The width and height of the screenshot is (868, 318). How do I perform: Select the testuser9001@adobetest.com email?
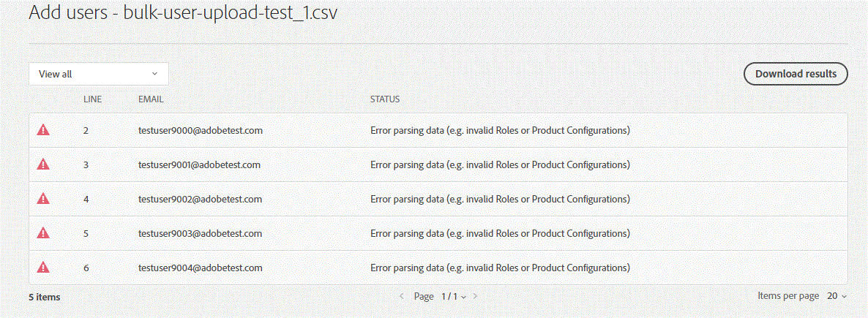[199, 164]
